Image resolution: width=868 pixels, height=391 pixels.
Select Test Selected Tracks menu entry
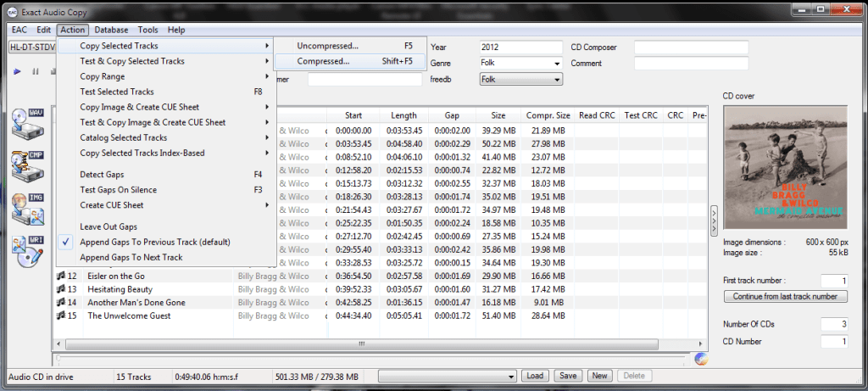click(166, 92)
